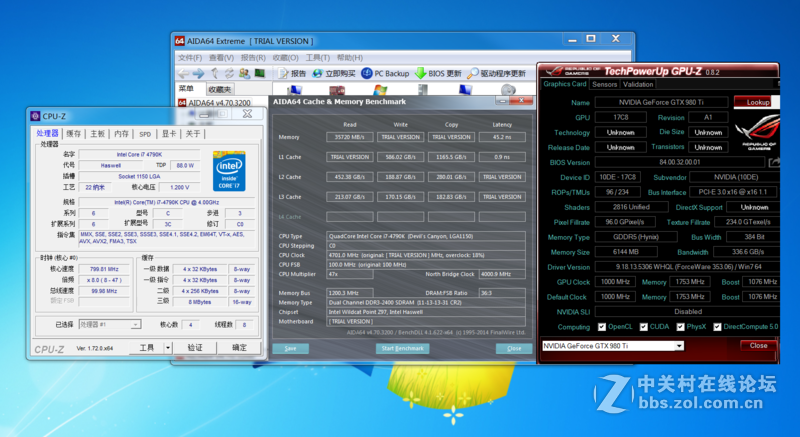Screen dimensions: 800x437
Task: Click Close button in AIDA64 benchmark window
Action: [514, 348]
